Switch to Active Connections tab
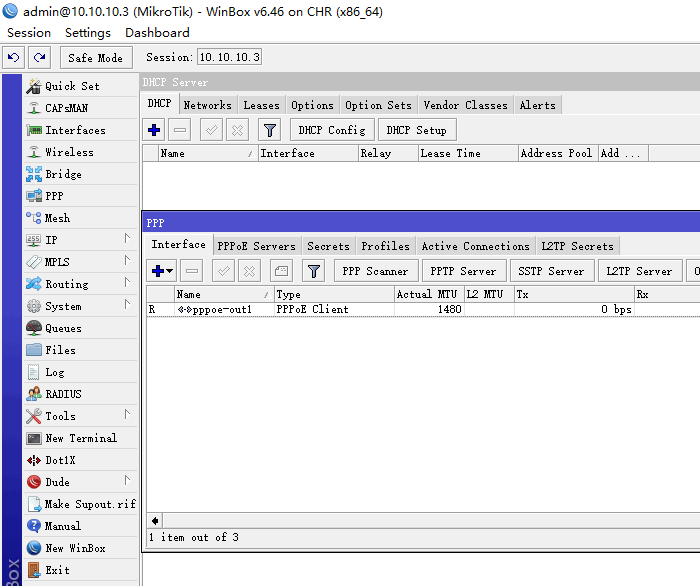700x586 pixels. pos(475,246)
